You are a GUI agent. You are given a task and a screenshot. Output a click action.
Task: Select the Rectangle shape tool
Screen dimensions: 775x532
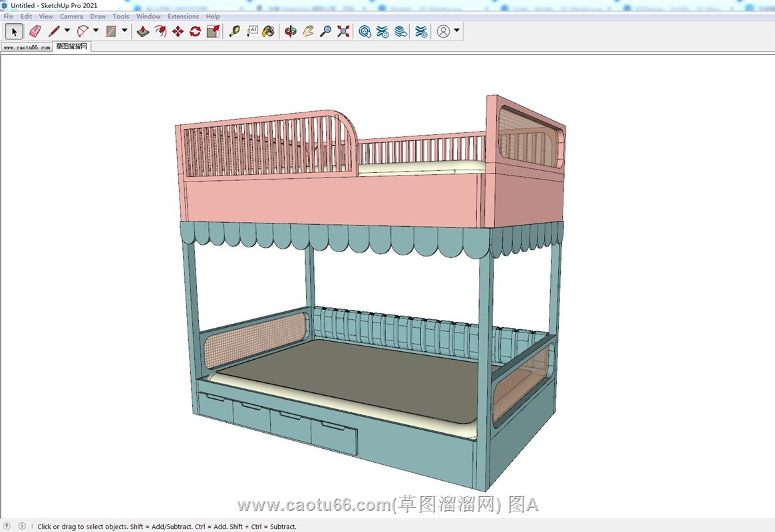coord(111,32)
